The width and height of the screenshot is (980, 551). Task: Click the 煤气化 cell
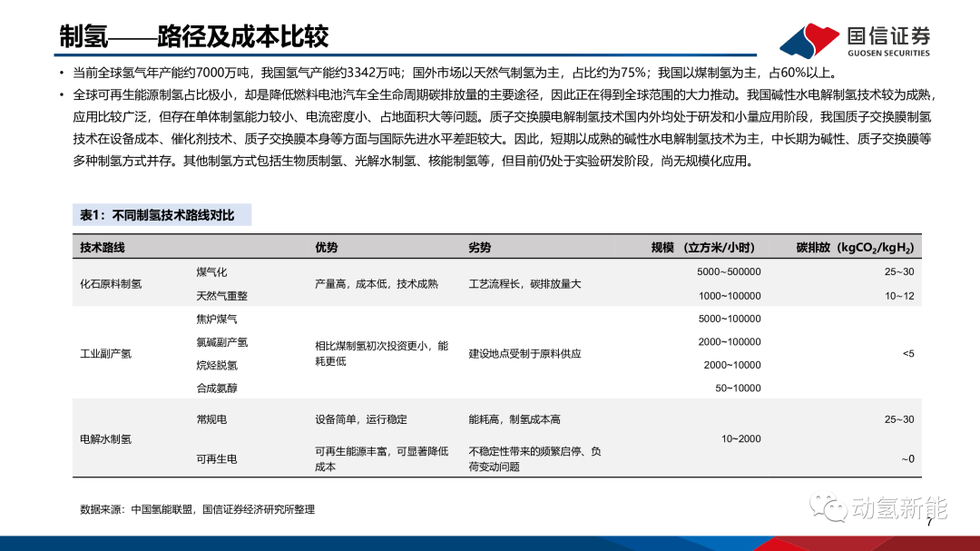[211, 272]
